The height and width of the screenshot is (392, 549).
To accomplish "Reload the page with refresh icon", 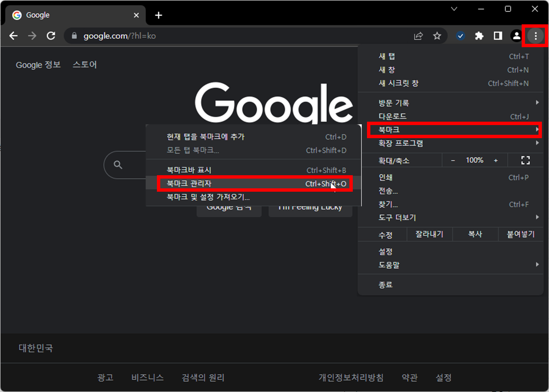I will point(51,36).
